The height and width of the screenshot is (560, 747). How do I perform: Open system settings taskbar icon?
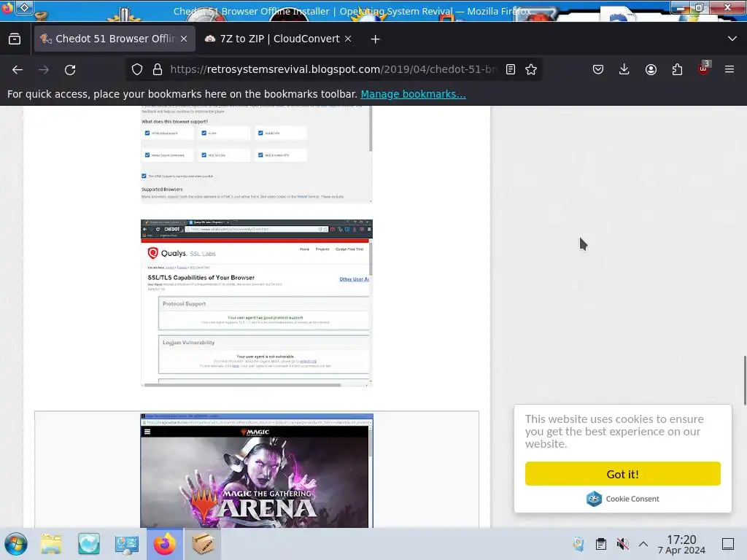click(126, 544)
